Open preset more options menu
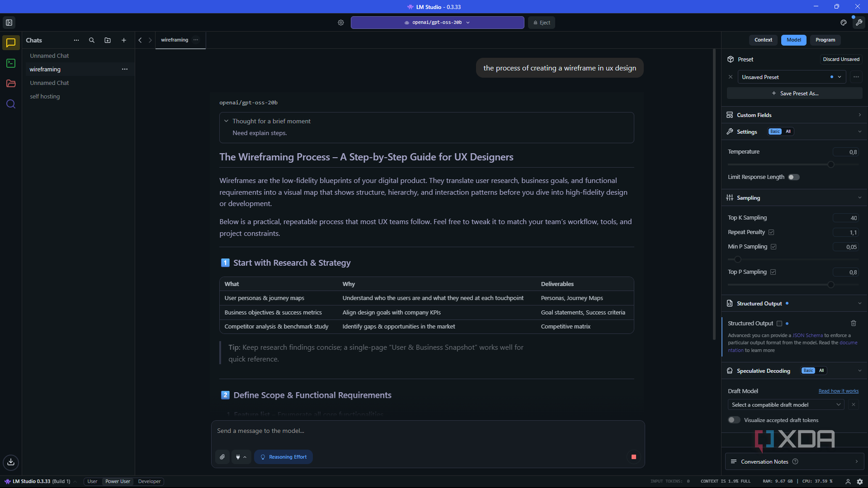 pos(856,77)
